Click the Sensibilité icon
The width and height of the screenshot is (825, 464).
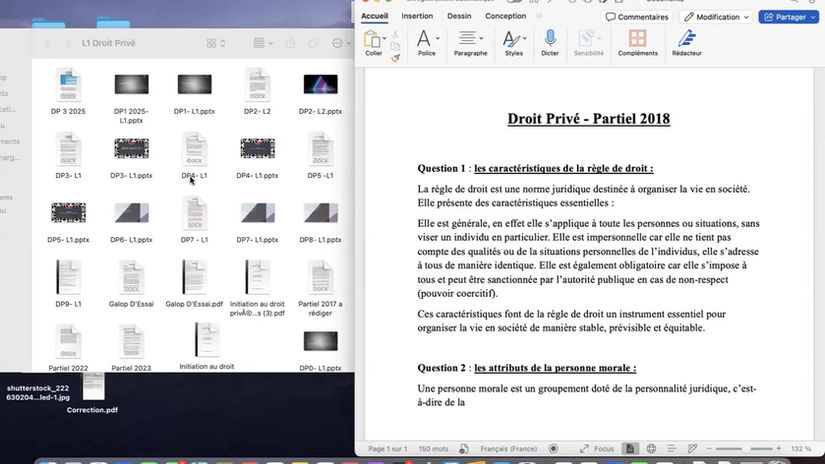click(x=586, y=38)
